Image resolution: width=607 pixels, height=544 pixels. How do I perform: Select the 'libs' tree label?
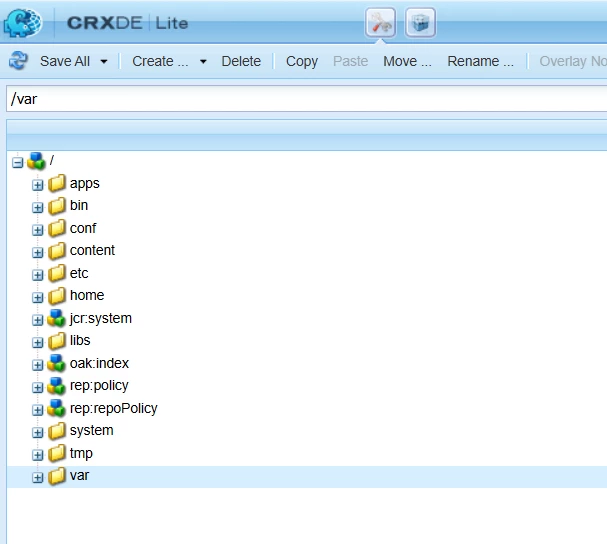80,340
